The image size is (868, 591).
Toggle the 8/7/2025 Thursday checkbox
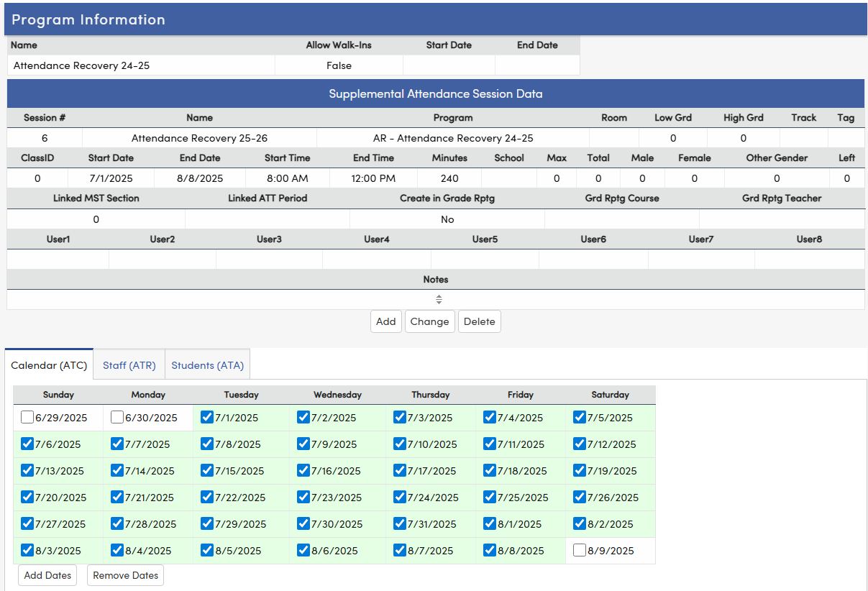pyautogui.click(x=400, y=550)
